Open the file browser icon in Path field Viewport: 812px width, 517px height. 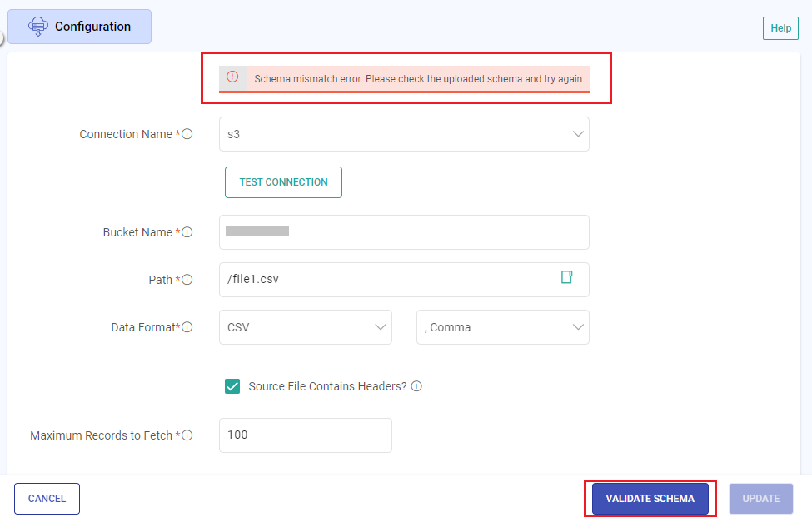click(x=567, y=279)
